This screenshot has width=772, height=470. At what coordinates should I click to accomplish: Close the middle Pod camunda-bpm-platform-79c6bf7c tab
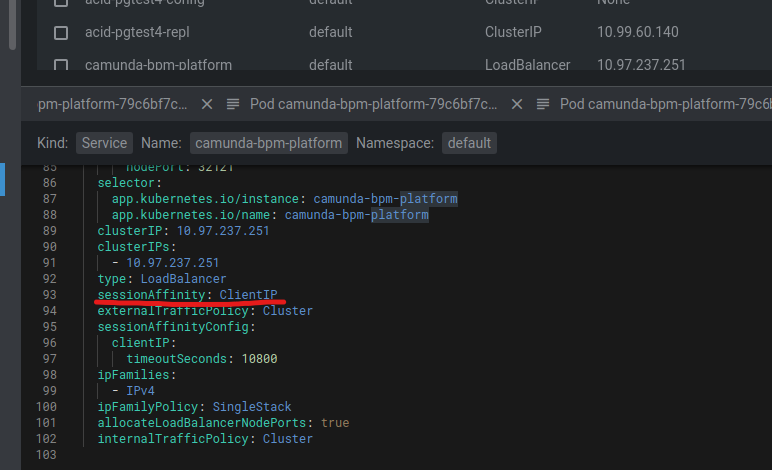[x=516, y=104]
